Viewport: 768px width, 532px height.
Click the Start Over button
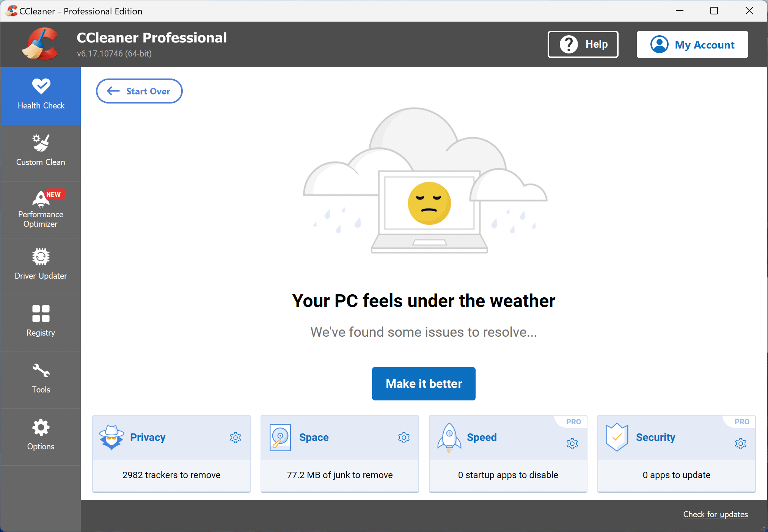pyautogui.click(x=138, y=91)
